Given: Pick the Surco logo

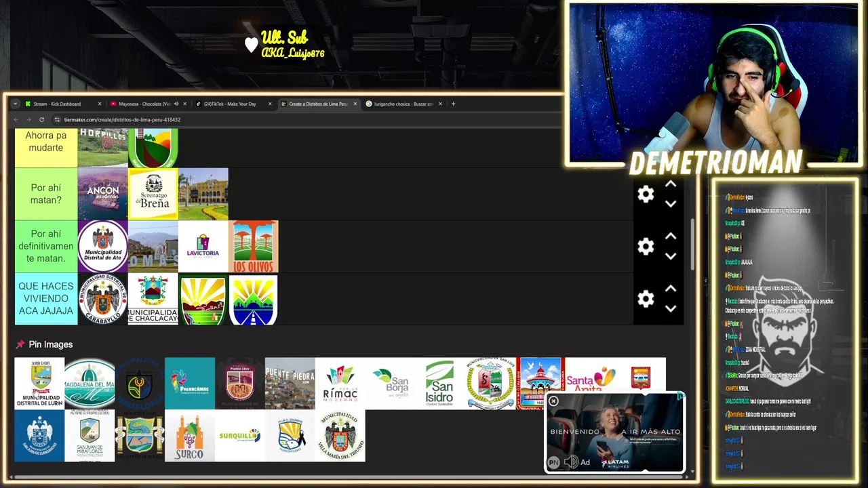Looking at the screenshot, I should 190,435.
